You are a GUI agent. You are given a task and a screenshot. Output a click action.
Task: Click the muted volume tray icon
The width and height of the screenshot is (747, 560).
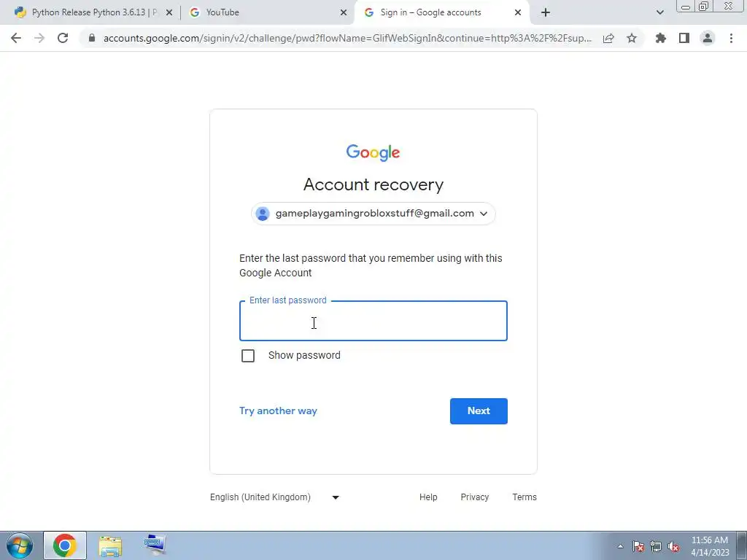click(673, 546)
